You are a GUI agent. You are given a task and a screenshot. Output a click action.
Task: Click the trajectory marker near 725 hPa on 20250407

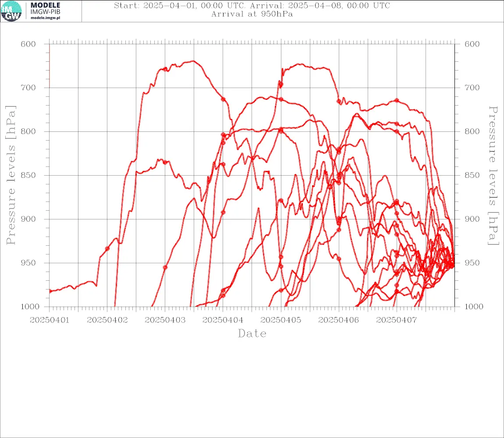click(x=397, y=101)
